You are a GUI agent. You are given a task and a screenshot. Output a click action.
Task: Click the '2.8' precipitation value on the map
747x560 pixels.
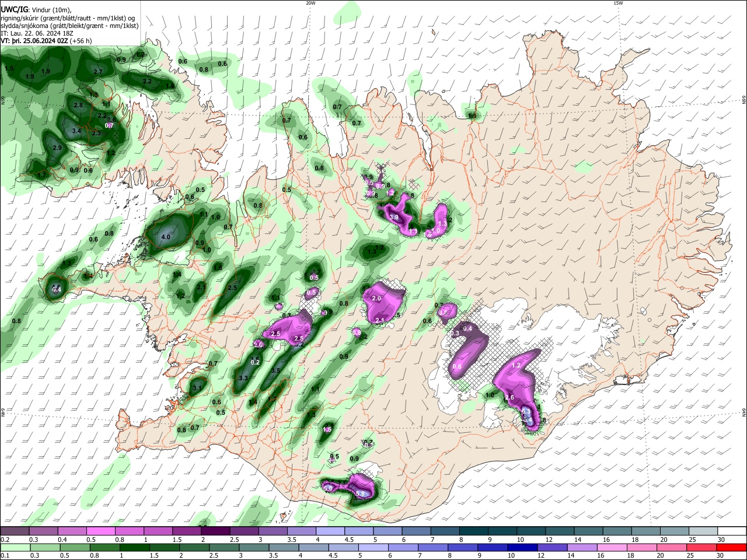click(x=78, y=105)
